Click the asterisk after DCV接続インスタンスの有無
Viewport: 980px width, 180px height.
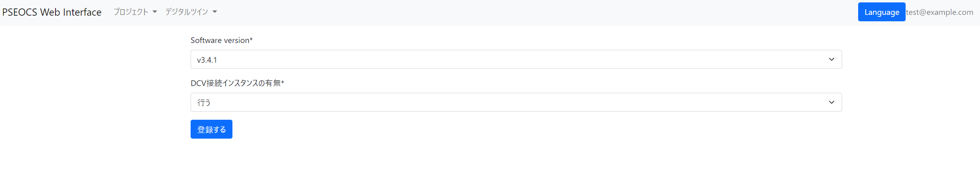283,82
